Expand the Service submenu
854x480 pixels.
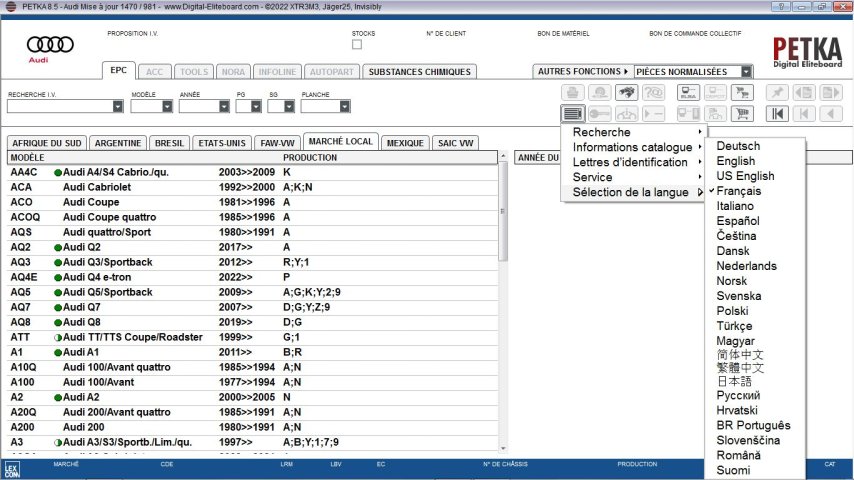[x=636, y=177]
